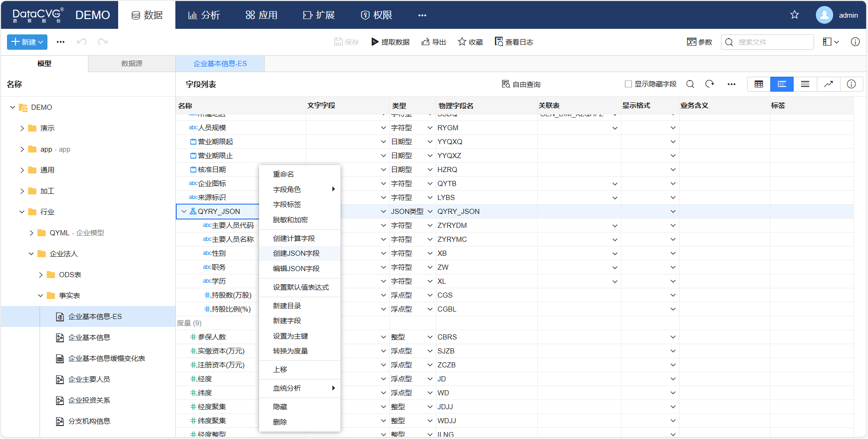Focus the 搜索文件 search field
868x439 pixels.
coord(768,42)
